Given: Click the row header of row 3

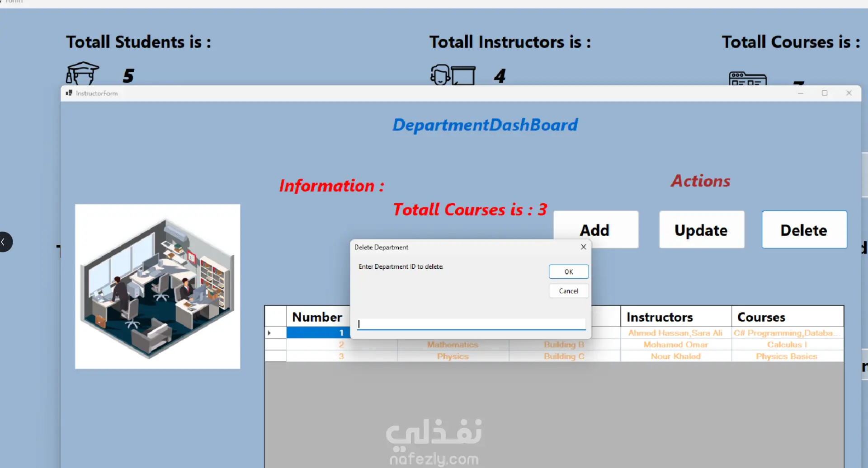Looking at the screenshot, I should click(x=275, y=356).
